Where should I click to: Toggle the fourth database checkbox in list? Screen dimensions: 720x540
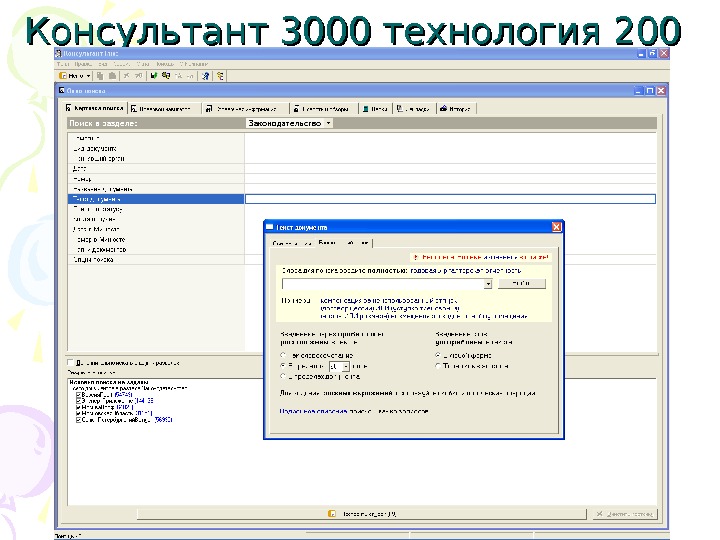79,413
